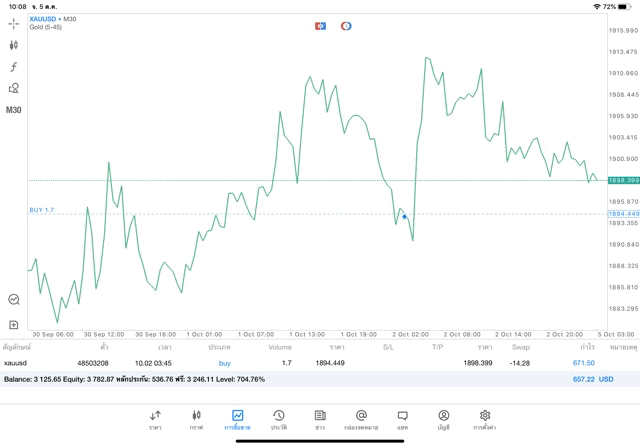Click the red flag news event icon
Image resolution: width=640 pixels, height=447 pixels.
[320, 25]
